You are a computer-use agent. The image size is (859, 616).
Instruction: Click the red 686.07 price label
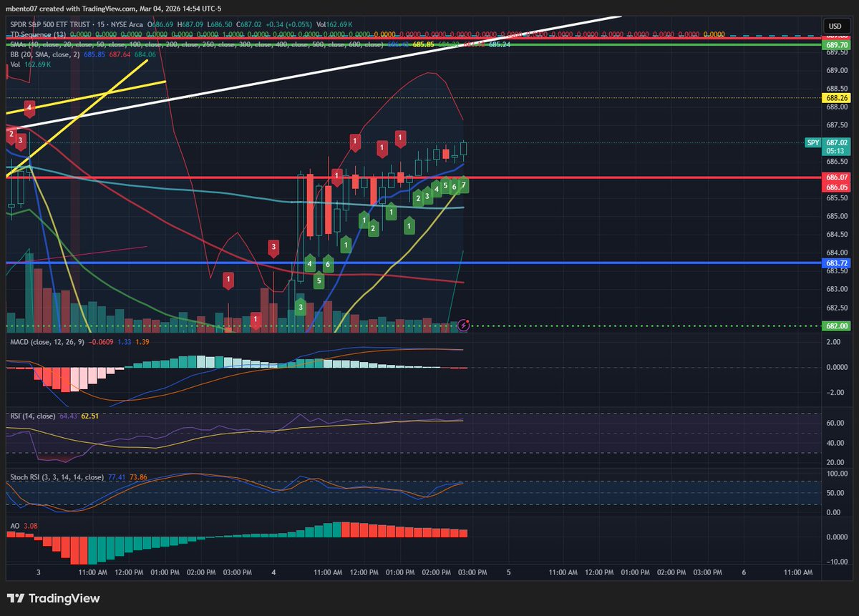click(837, 177)
